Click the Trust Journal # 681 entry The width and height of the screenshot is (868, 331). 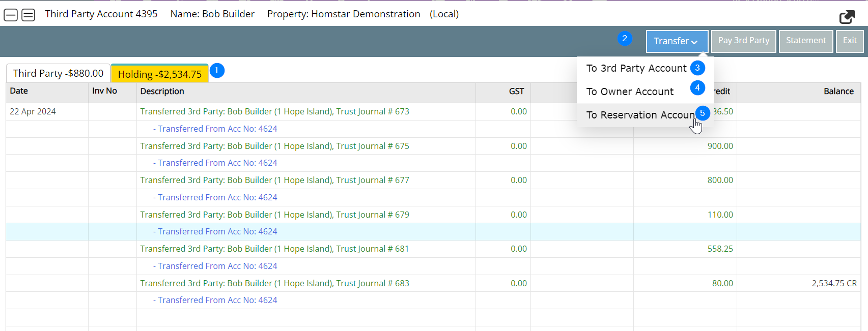point(274,249)
